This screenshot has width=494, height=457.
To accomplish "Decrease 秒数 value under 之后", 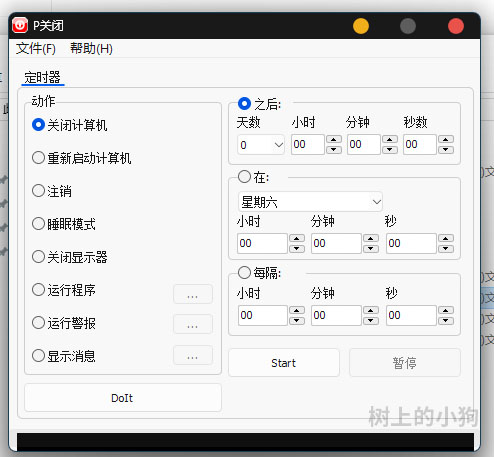I will (x=446, y=149).
